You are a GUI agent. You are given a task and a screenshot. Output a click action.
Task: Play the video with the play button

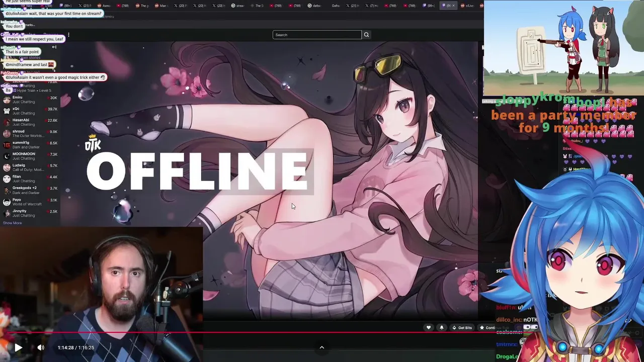click(18, 347)
